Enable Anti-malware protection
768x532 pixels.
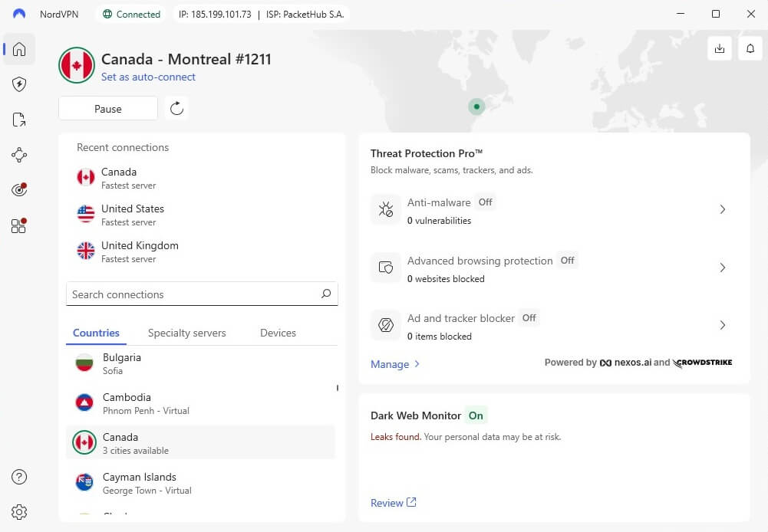point(485,202)
